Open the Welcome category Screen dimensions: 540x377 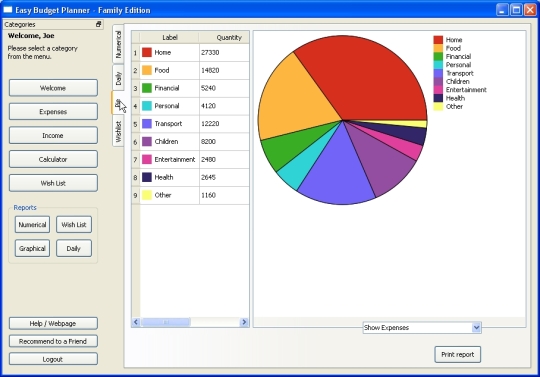coord(53,88)
